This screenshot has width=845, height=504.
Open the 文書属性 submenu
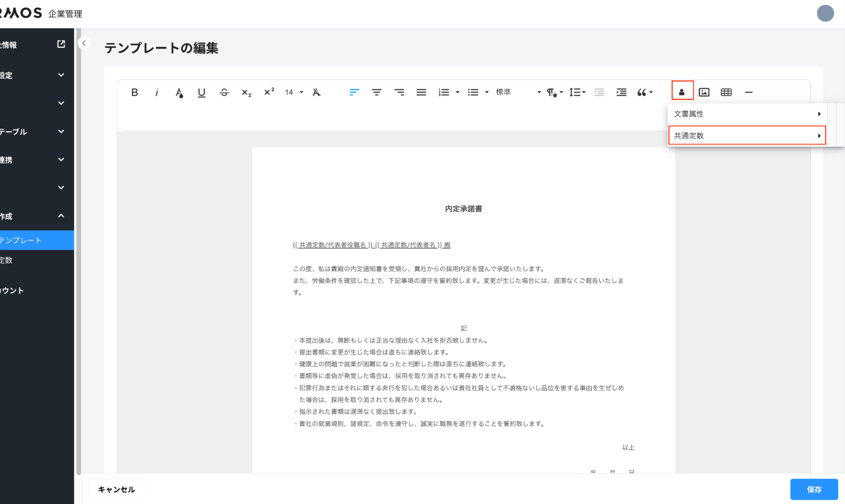[747, 114]
